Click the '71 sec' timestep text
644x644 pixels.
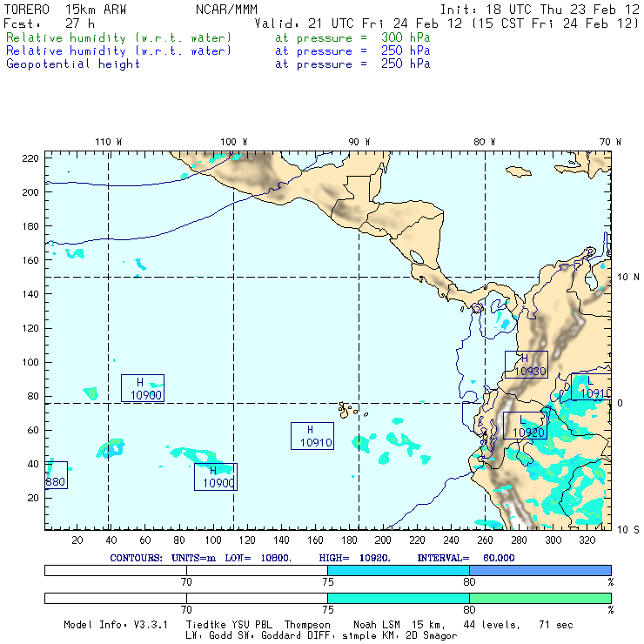556,625
